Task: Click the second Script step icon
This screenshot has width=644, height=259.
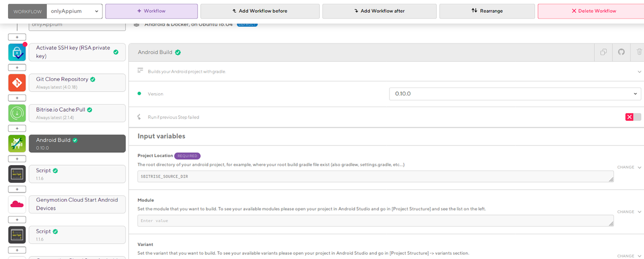Action: [17, 235]
